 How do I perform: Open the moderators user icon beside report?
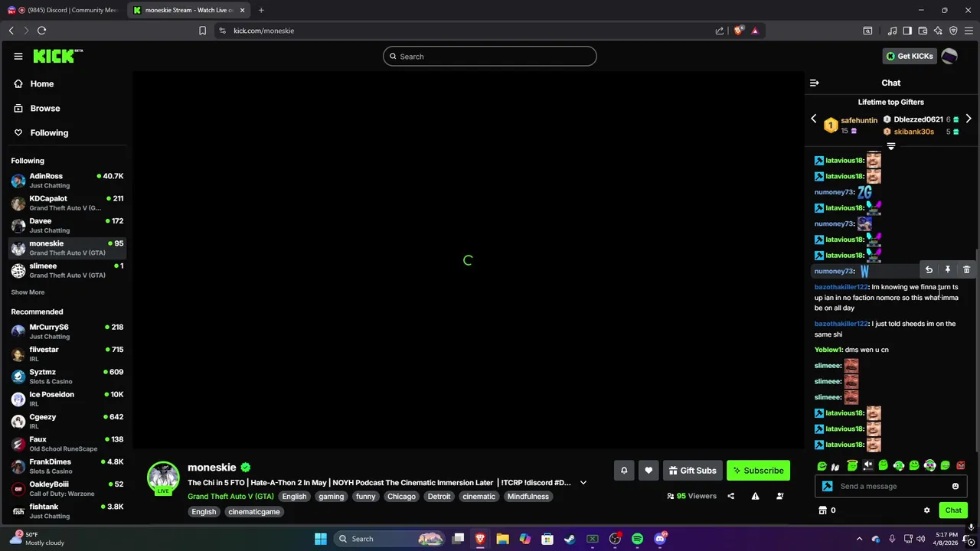(x=779, y=496)
